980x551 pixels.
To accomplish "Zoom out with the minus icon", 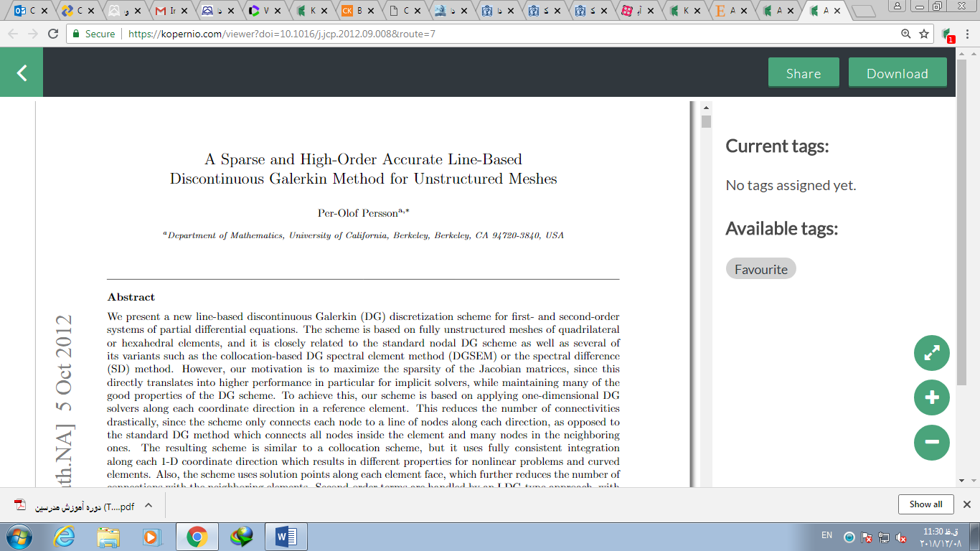I will pyautogui.click(x=931, y=442).
